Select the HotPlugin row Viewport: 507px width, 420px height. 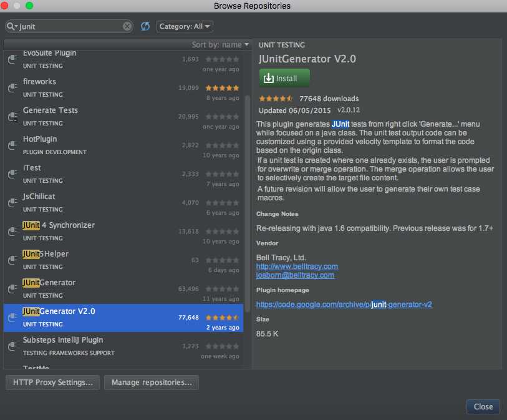point(123,145)
